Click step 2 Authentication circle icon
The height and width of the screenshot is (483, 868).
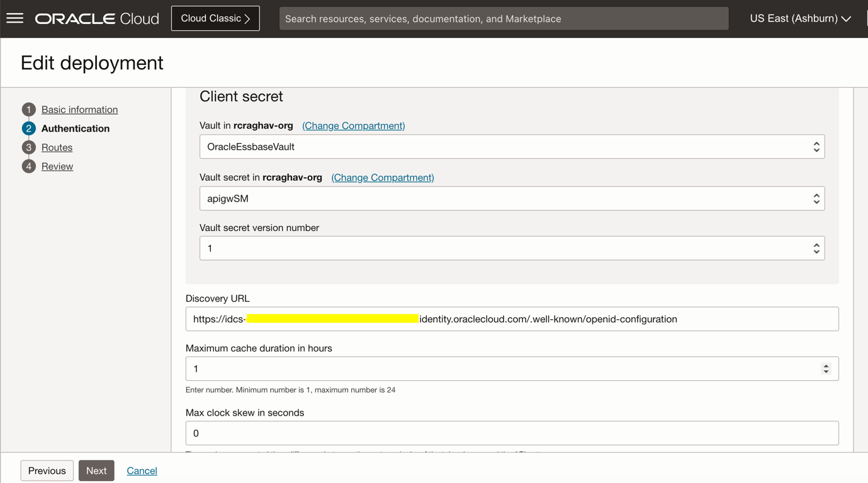(28, 128)
